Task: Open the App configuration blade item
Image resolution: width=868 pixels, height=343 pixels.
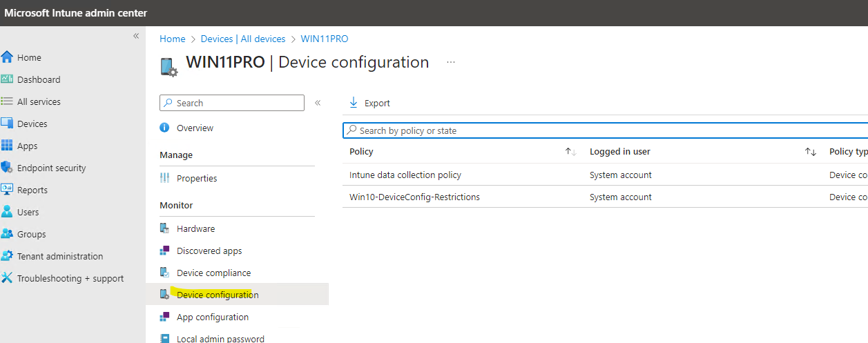Action: (x=213, y=317)
